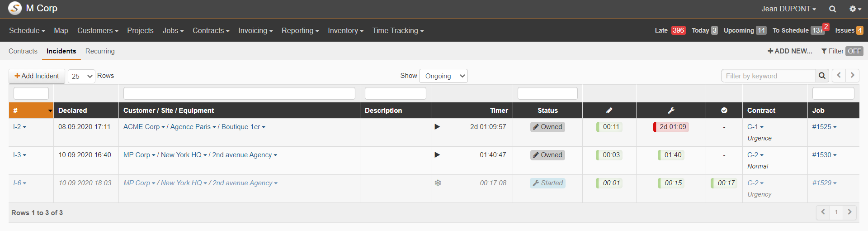Open the Time Tracking menu
The width and height of the screenshot is (868, 231).
point(398,30)
